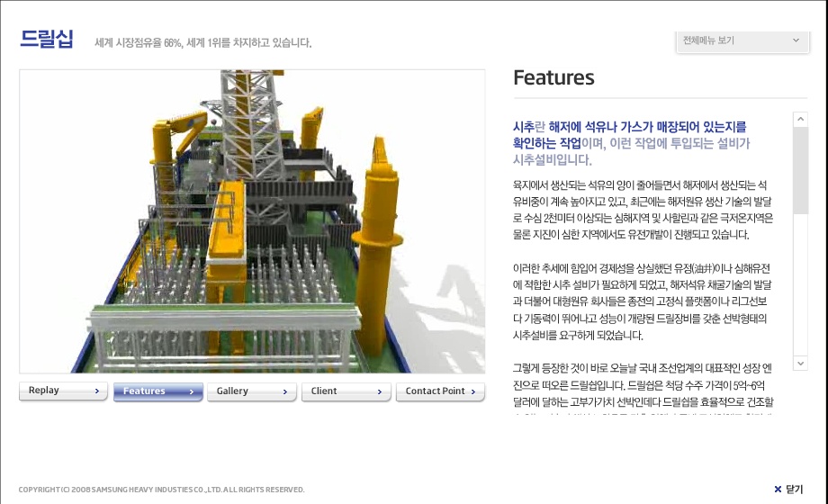Click the scrollbar up arrow
Image resolution: width=828 pixels, height=504 pixels.
click(x=800, y=120)
